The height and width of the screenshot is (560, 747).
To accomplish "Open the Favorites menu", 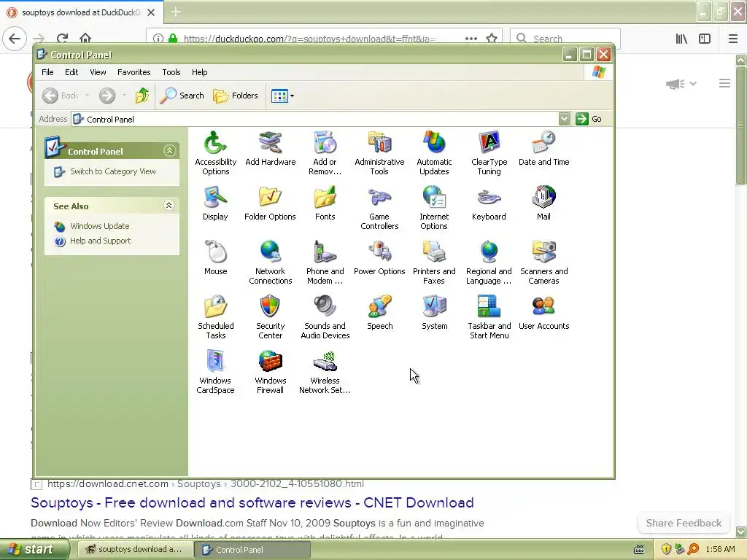I will 134,72.
